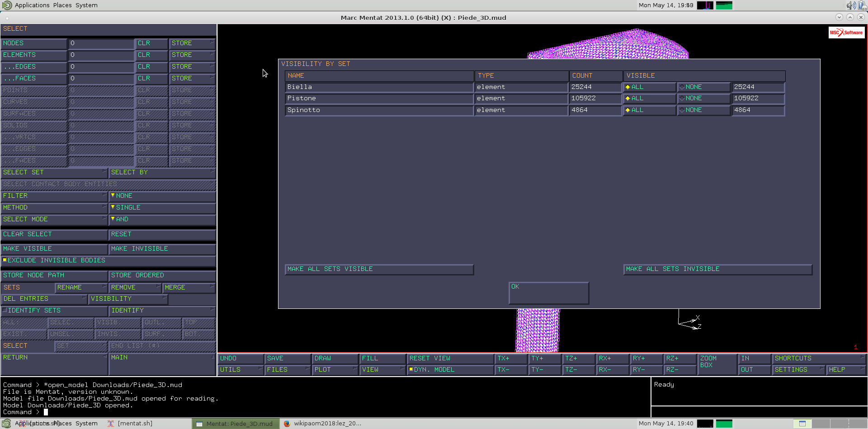Click the HELP button

pyautogui.click(x=846, y=370)
